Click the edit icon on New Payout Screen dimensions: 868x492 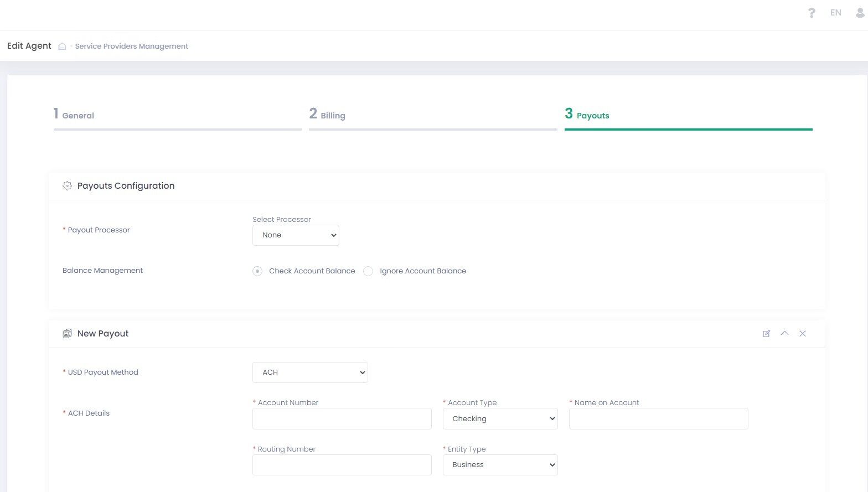pos(766,334)
